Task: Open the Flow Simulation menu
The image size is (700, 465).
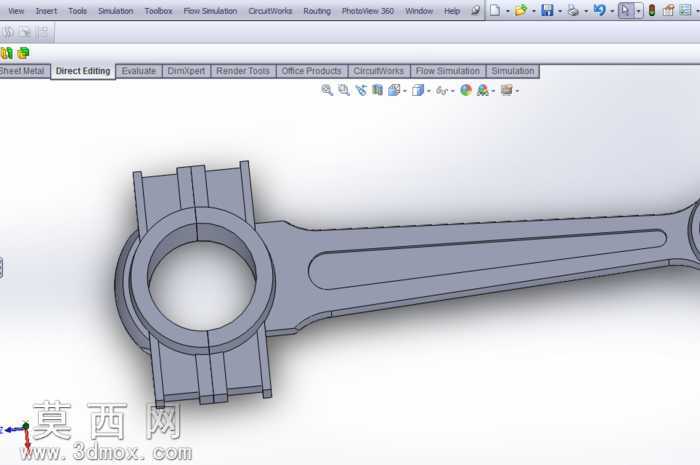Action: tap(210, 11)
